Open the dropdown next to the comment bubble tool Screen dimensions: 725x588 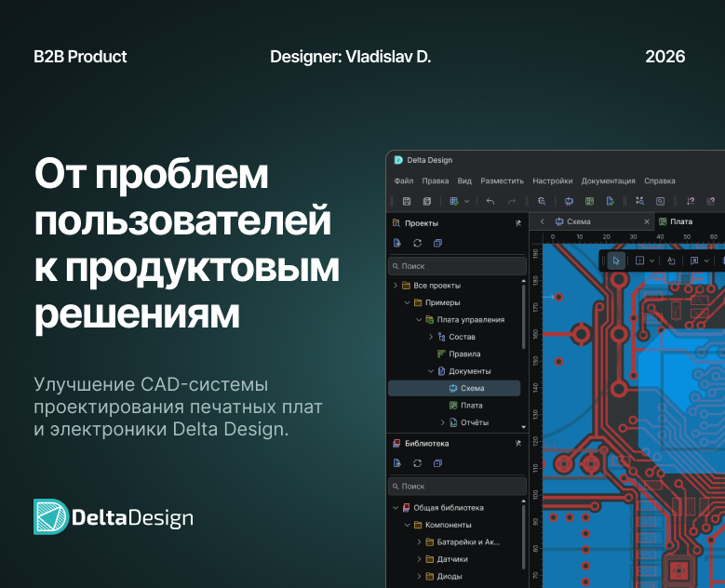[x=706, y=261]
